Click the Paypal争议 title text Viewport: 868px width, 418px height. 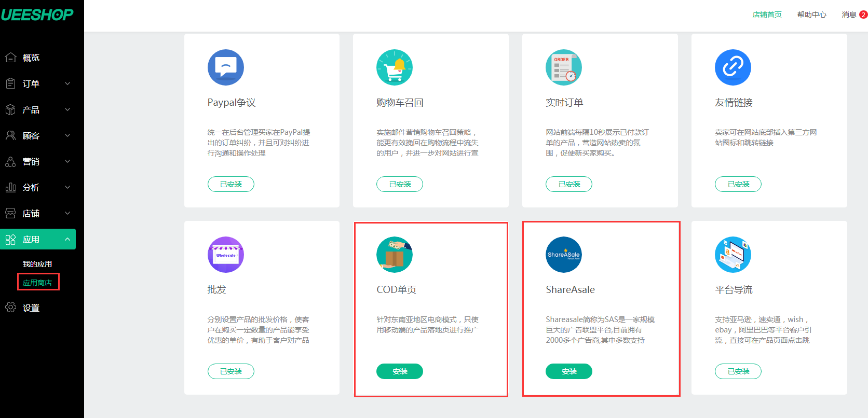click(232, 103)
